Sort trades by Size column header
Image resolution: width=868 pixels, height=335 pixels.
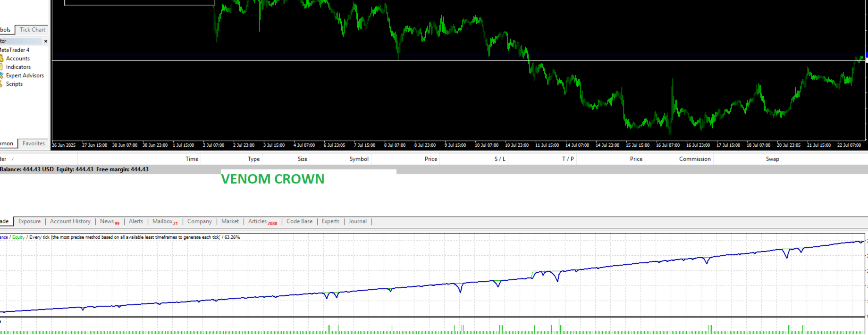pos(303,159)
